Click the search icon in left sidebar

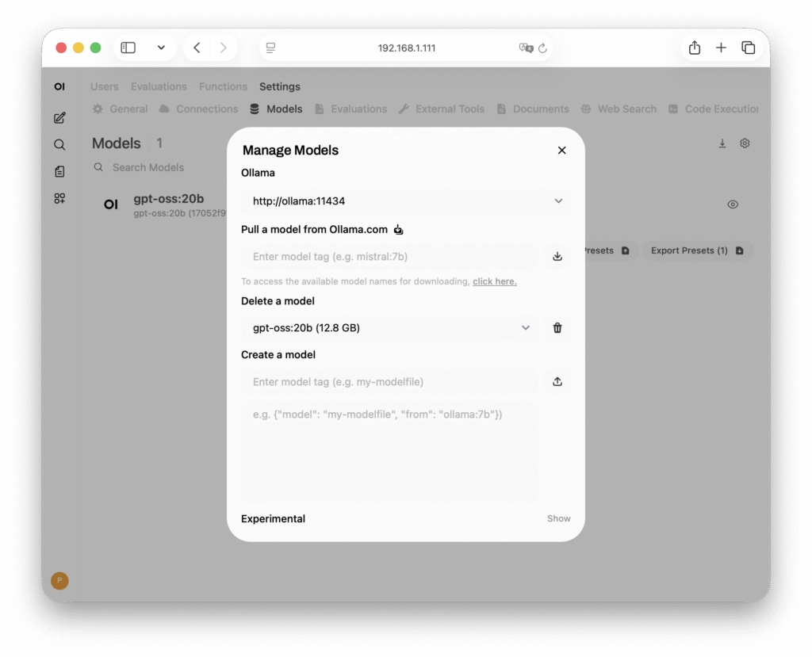59,145
